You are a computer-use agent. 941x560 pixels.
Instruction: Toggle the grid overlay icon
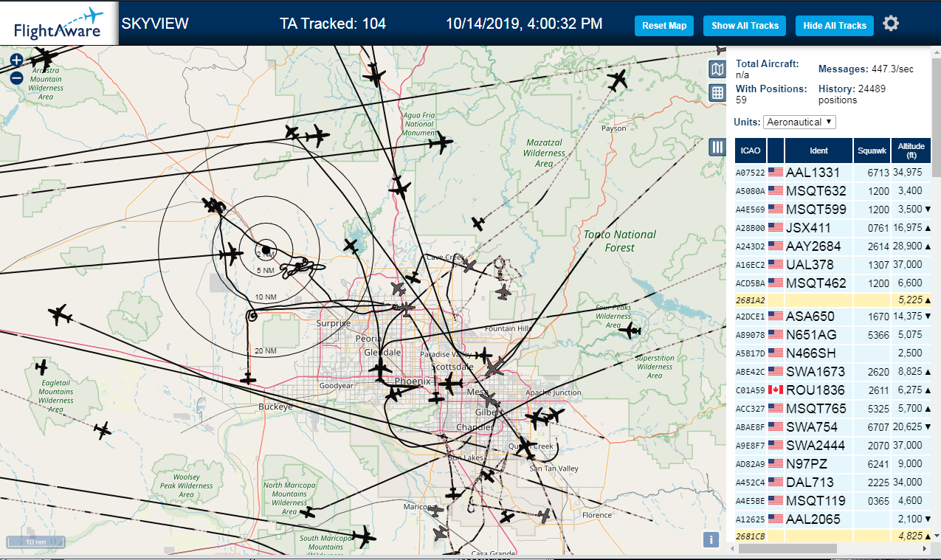click(x=717, y=92)
